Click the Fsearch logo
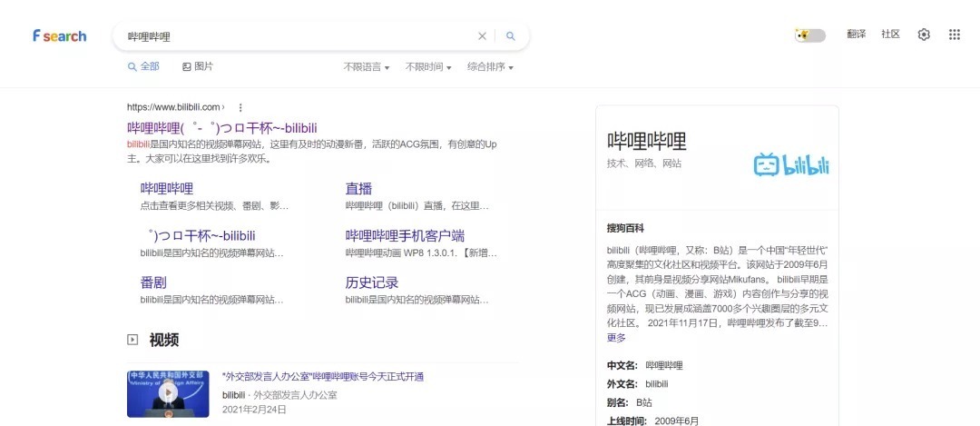 [59, 36]
